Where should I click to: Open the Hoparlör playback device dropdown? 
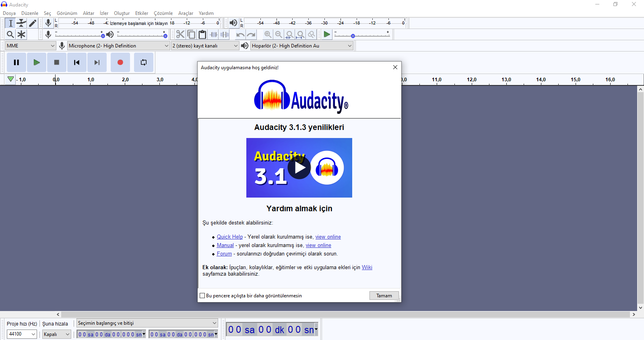pyautogui.click(x=302, y=46)
